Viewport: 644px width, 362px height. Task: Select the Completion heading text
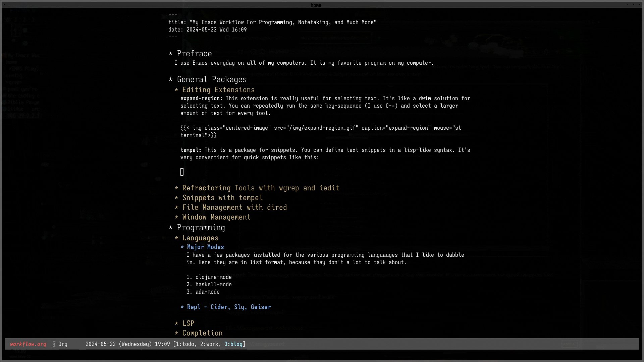tap(203, 333)
